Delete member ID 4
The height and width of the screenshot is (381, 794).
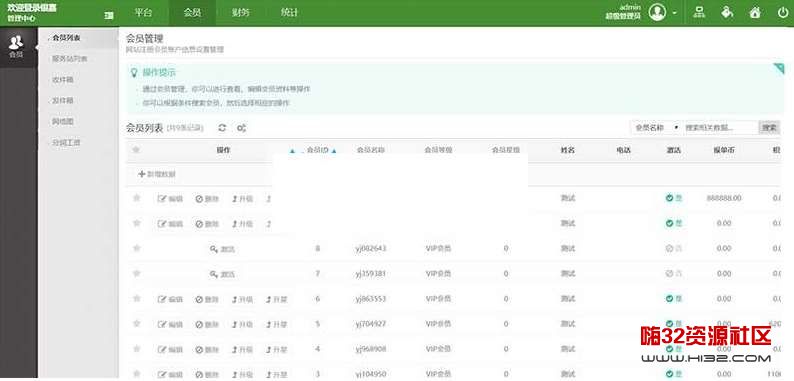coord(207,350)
